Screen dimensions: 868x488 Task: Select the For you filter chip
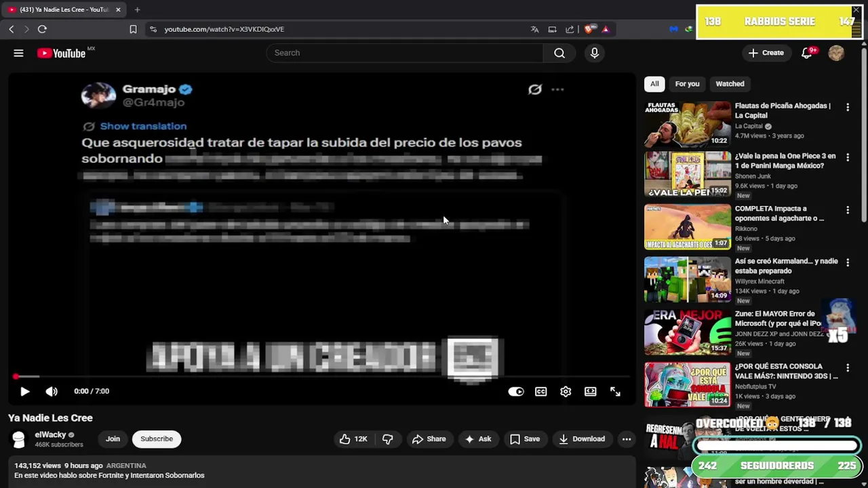point(687,84)
